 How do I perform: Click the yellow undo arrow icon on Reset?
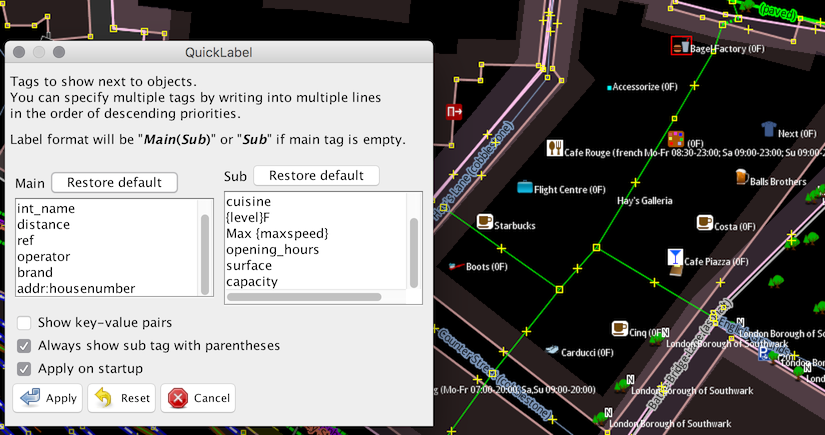[104, 398]
